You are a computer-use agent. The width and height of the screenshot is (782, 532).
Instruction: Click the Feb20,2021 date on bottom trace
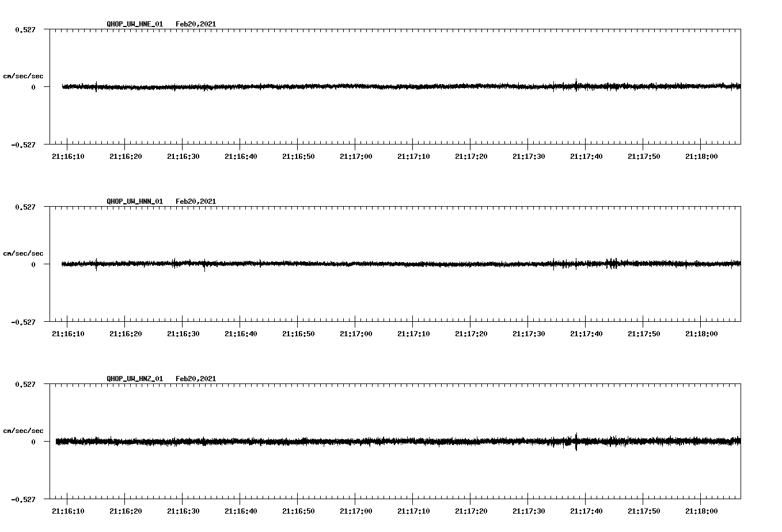[x=196, y=378]
